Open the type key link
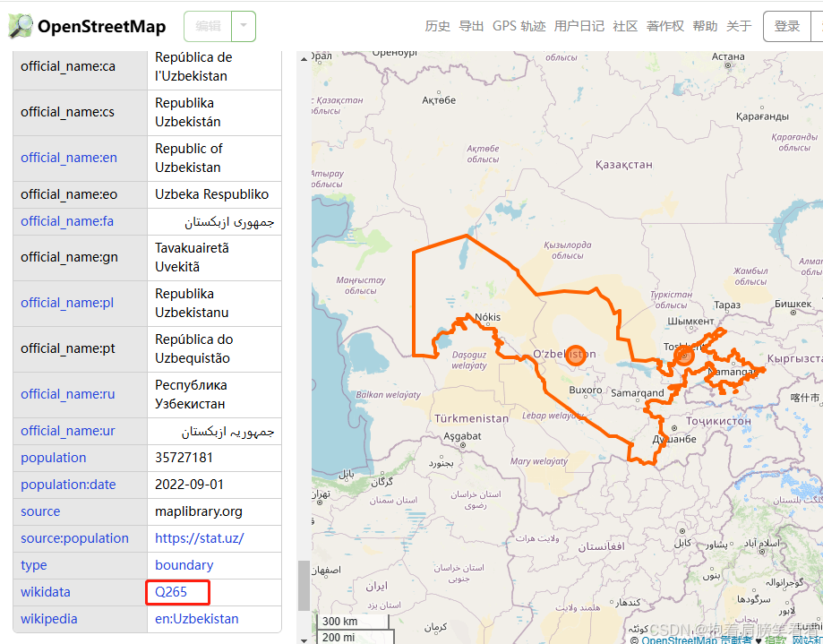 pyautogui.click(x=34, y=565)
